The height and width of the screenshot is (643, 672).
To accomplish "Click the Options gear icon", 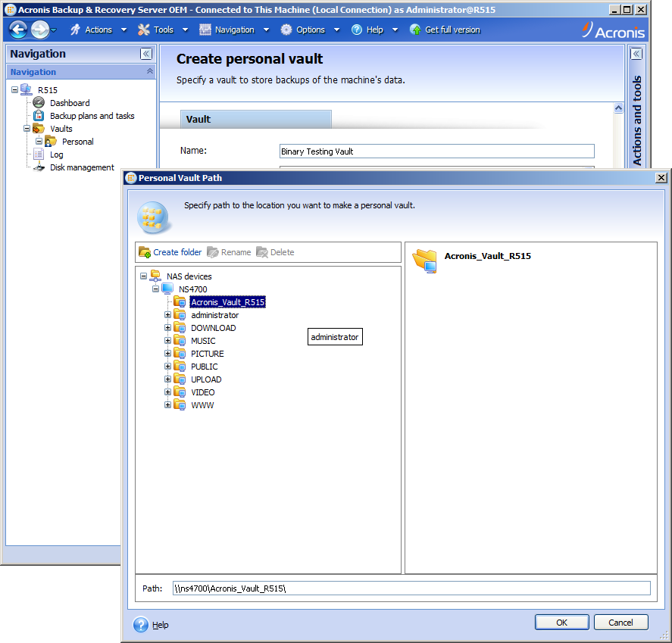I will 286,30.
